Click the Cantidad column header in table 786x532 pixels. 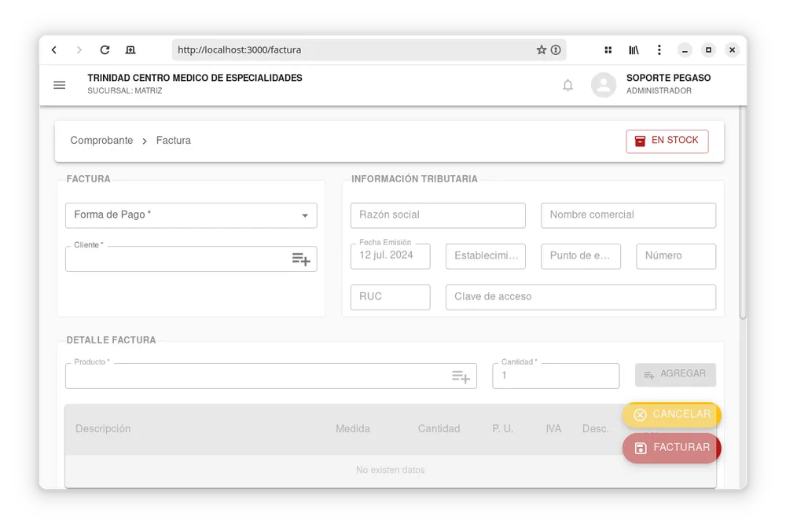439,429
